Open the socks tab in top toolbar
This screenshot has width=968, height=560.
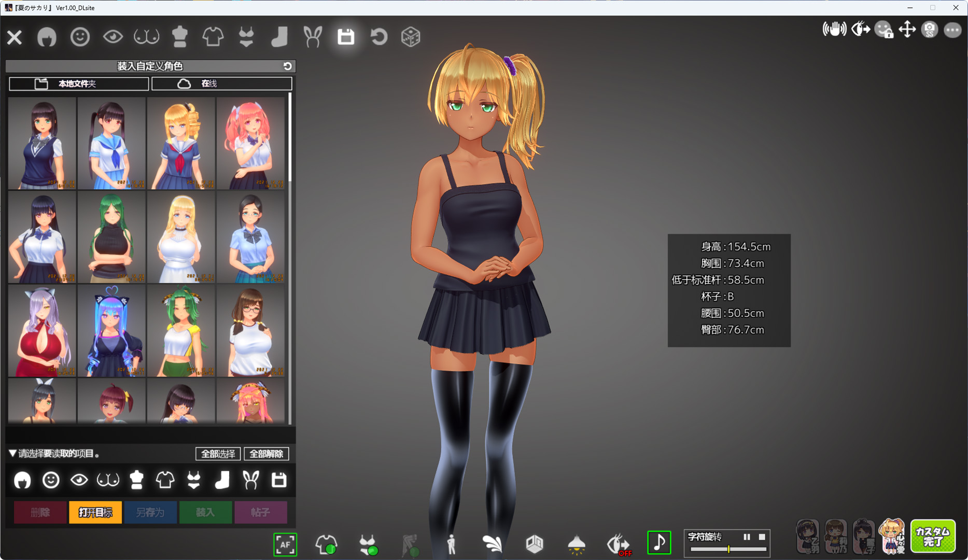point(279,37)
